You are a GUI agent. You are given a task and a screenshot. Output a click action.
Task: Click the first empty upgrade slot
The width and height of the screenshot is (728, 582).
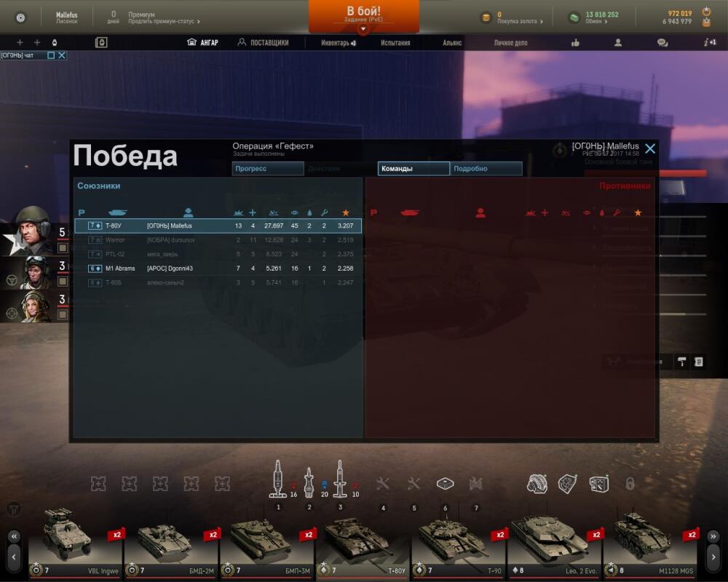point(98,484)
